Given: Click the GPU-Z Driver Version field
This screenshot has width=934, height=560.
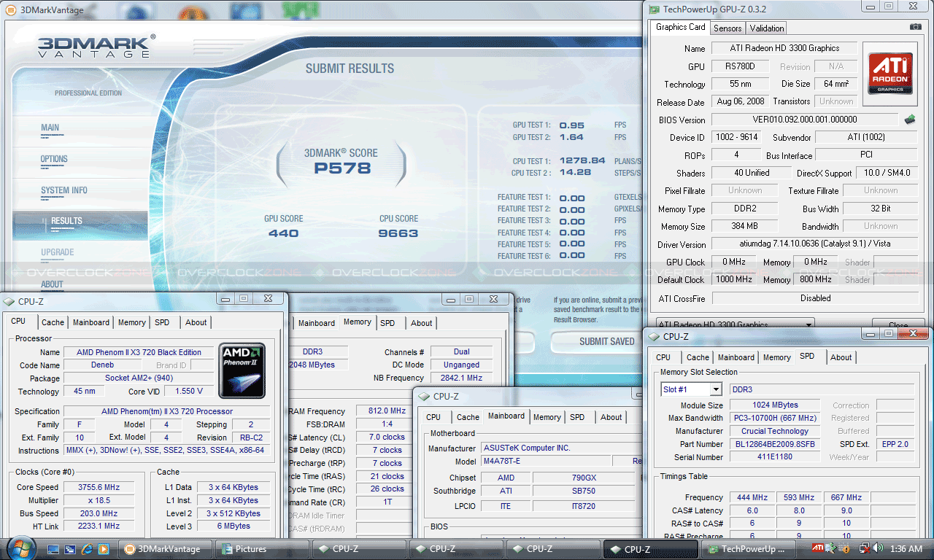Looking at the screenshot, I should coord(814,244).
